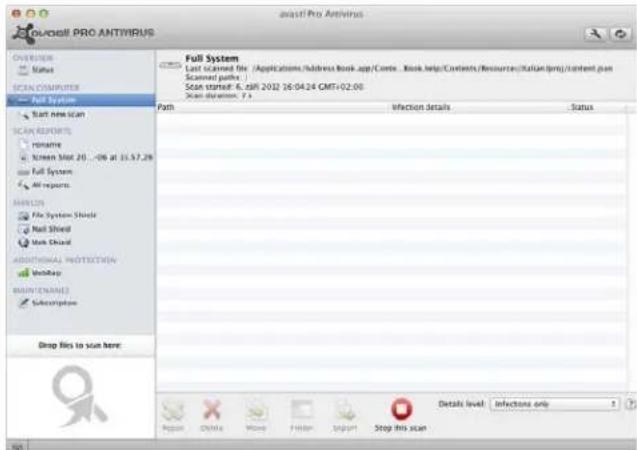Open WebRep under Additional Protection
The image size is (637, 450).
click(46, 273)
